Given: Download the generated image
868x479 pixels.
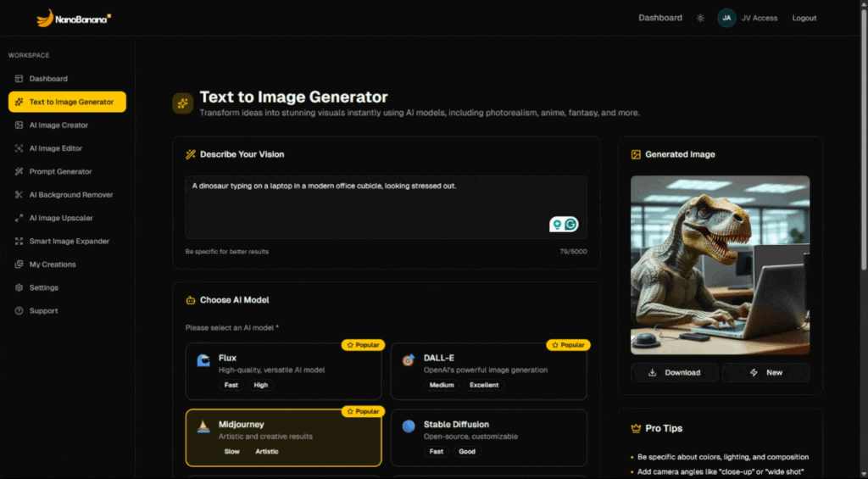Looking at the screenshot, I should tap(674, 372).
